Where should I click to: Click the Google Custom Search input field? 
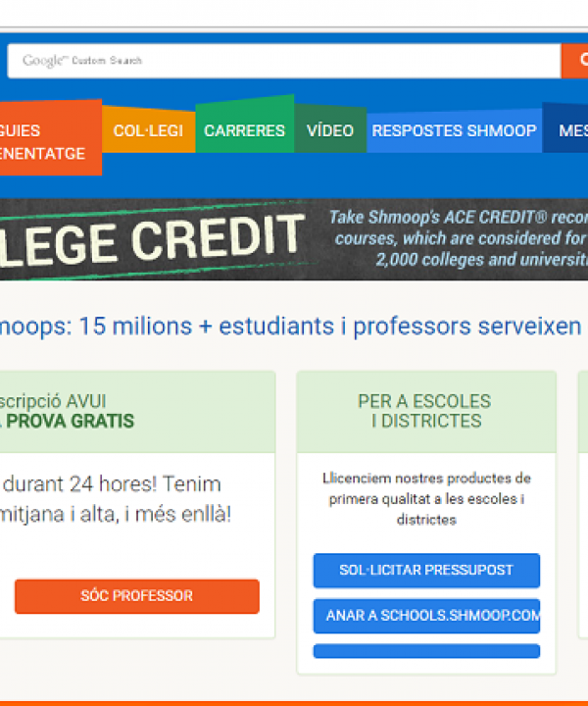pyautogui.click(x=284, y=61)
